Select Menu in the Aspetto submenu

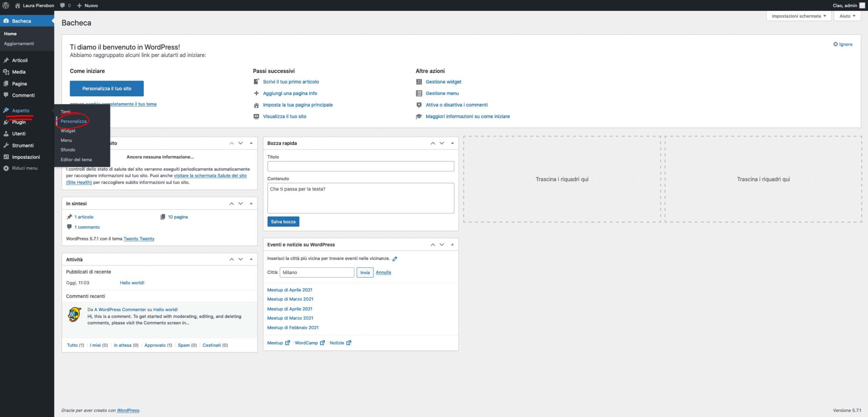(x=66, y=140)
